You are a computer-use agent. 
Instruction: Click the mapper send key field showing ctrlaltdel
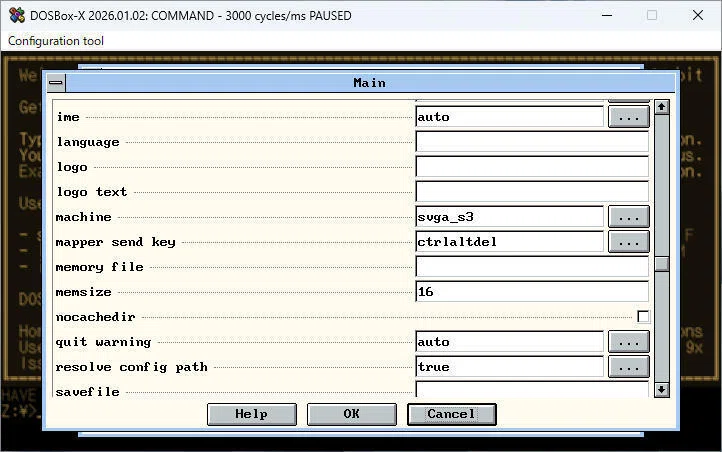coord(509,242)
